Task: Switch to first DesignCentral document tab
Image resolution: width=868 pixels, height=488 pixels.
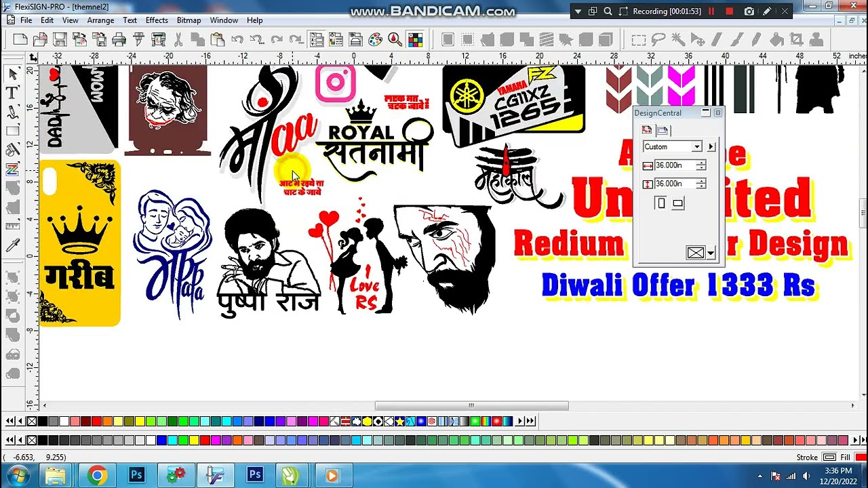Action: pyautogui.click(x=647, y=130)
